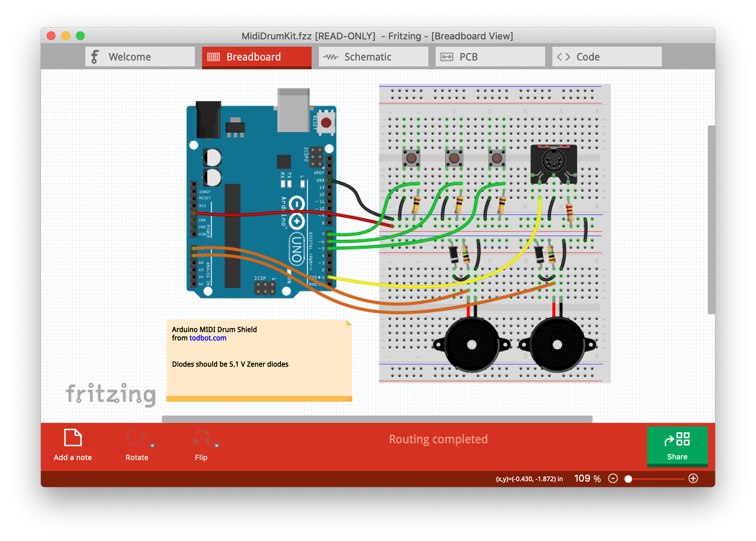
Task: Select the Arduino Uno reset button
Action: (x=326, y=122)
